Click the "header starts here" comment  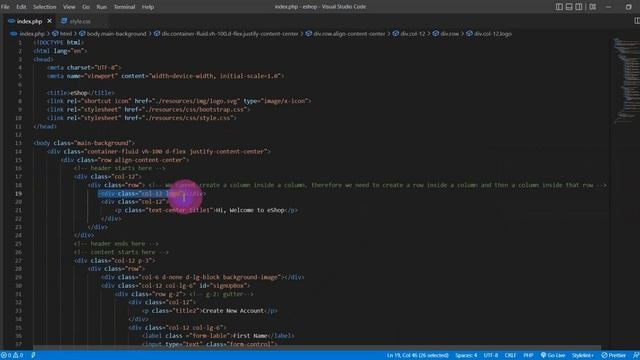120,168
